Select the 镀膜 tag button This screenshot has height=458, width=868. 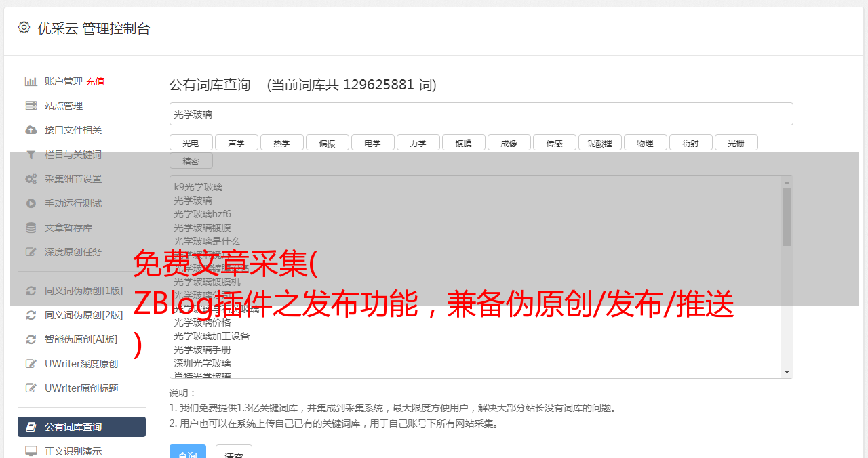[463, 142]
